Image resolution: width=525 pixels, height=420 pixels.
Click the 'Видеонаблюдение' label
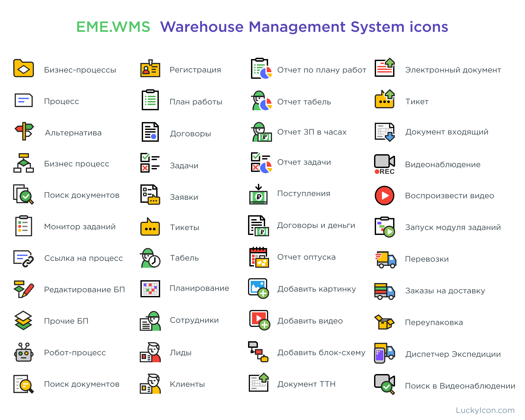point(443,164)
